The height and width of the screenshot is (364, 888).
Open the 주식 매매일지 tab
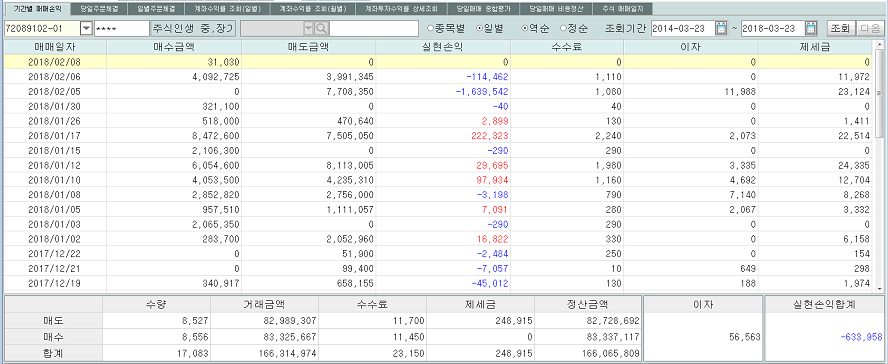622,9
